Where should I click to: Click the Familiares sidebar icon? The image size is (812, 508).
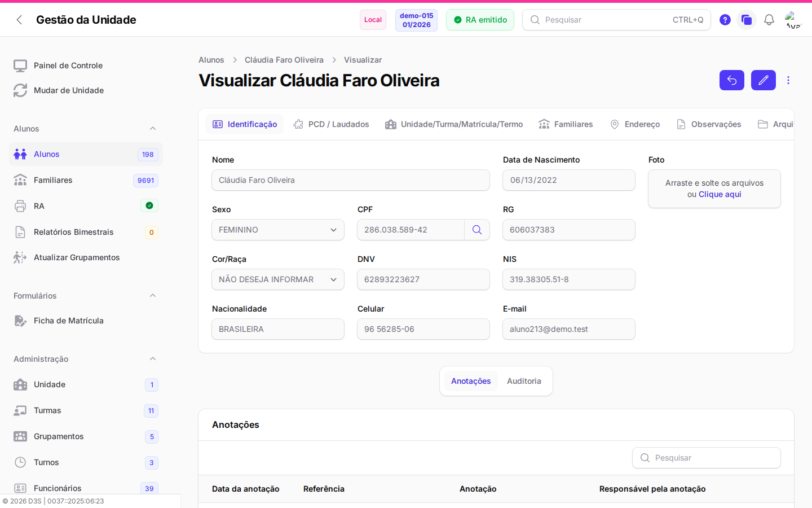coord(20,180)
